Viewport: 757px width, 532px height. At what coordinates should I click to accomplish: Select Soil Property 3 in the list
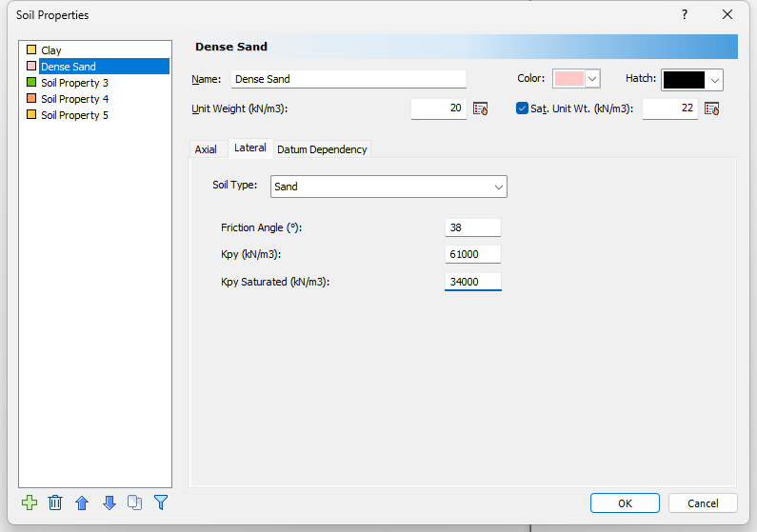click(74, 83)
